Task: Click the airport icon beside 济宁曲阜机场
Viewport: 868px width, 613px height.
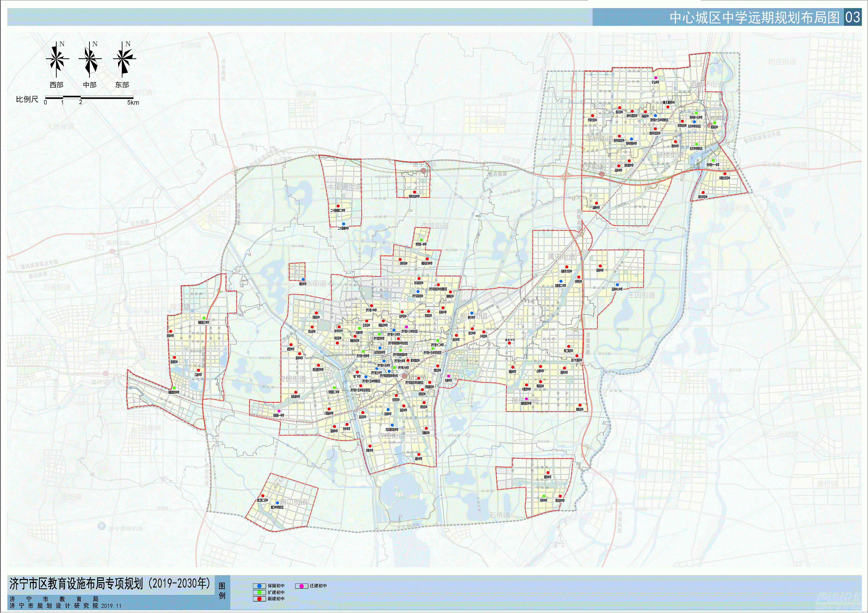Action: 101,526
